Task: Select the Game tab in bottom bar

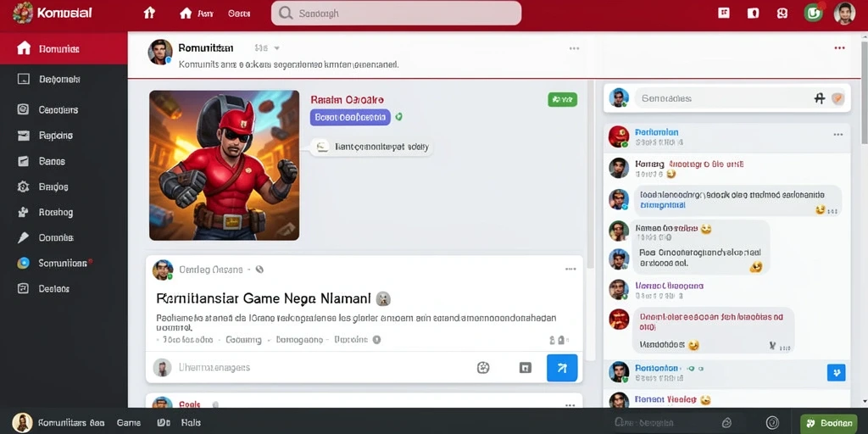Action: point(129,422)
